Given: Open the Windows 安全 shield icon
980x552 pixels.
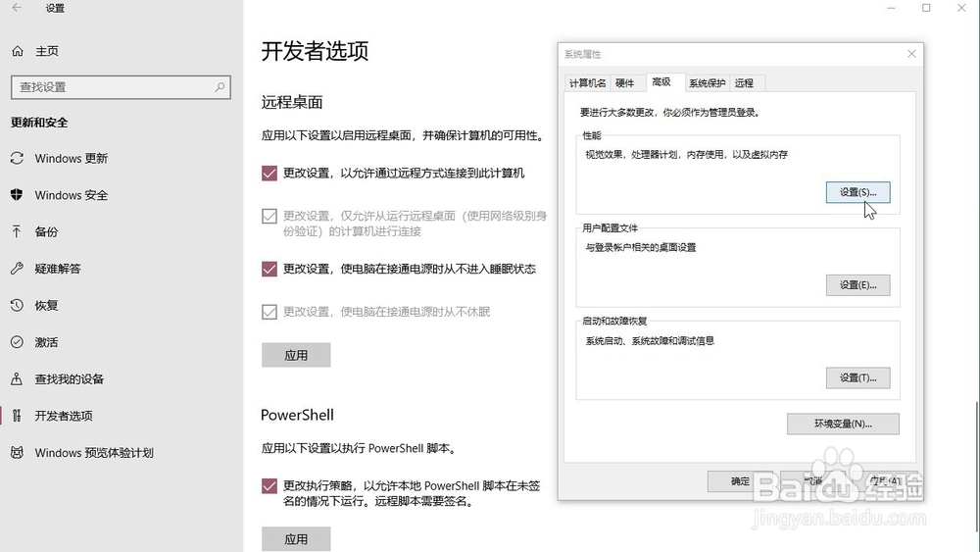Looking at the screenshot, I should tap(17, 195).
